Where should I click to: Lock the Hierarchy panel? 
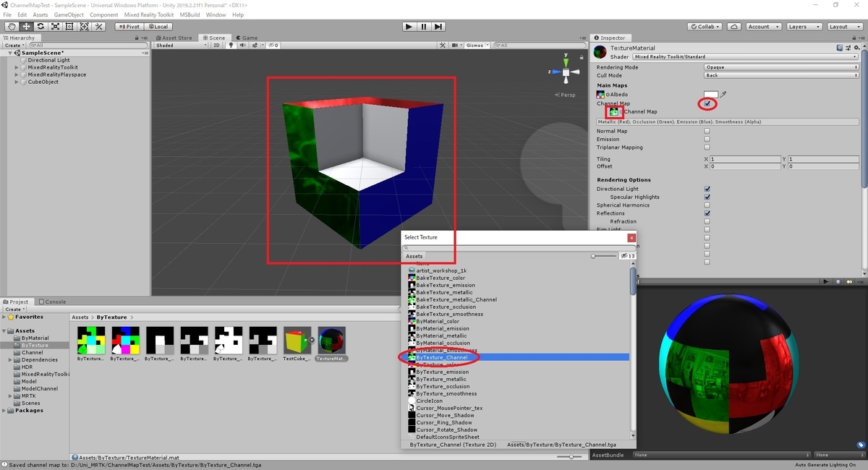(138, 38)
